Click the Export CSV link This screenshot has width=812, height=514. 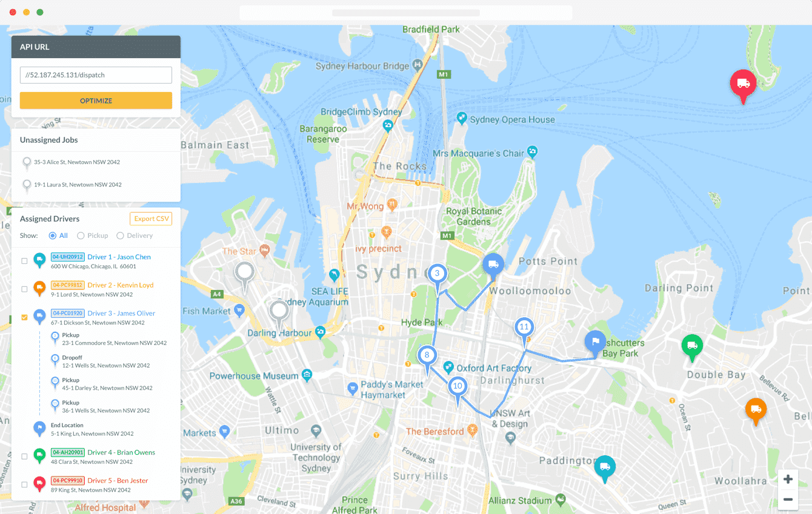click(x=150, y=219)
